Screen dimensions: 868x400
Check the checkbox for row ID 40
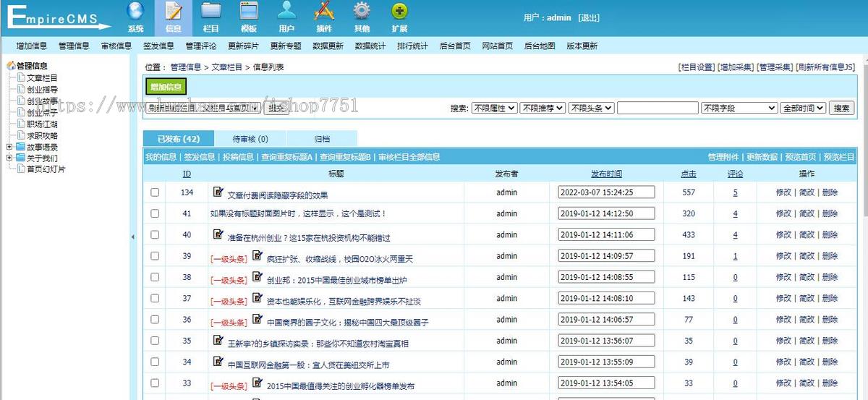tap(155, 235)
